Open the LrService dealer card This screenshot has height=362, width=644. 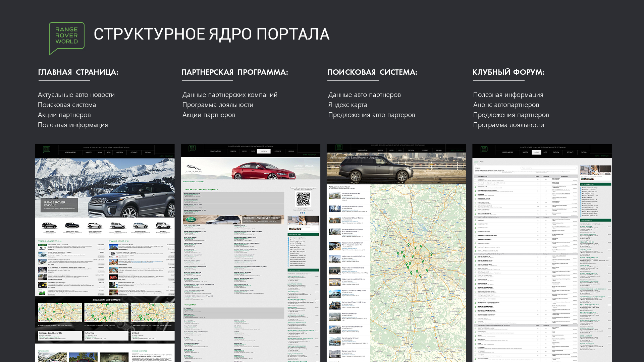tap(106, 336)
